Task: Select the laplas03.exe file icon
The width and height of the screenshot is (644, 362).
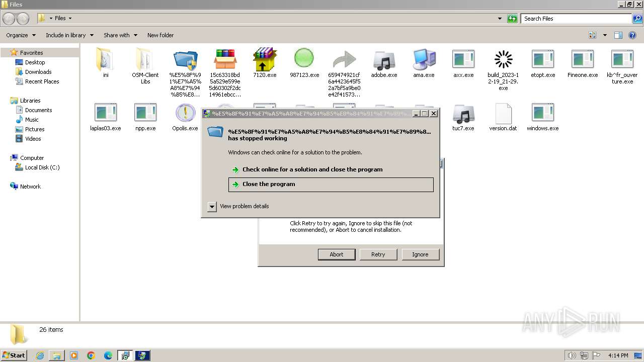Action: point(106,113)
